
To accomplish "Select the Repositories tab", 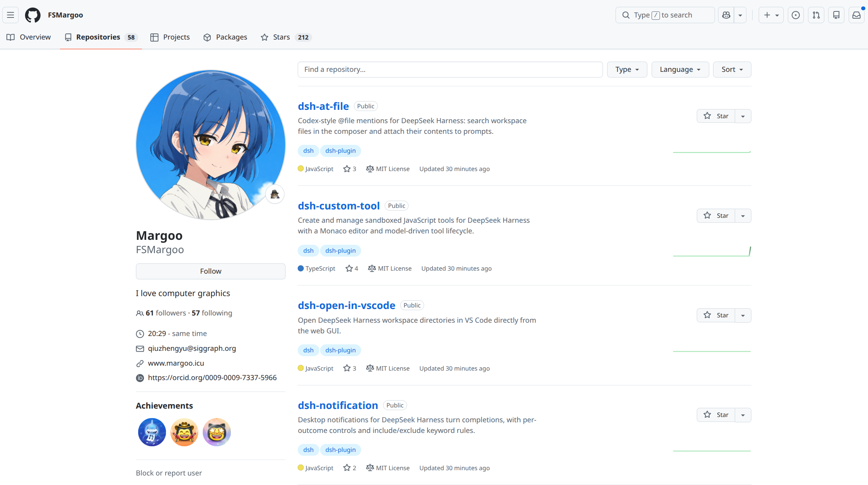I will click(x=101, y=37).
